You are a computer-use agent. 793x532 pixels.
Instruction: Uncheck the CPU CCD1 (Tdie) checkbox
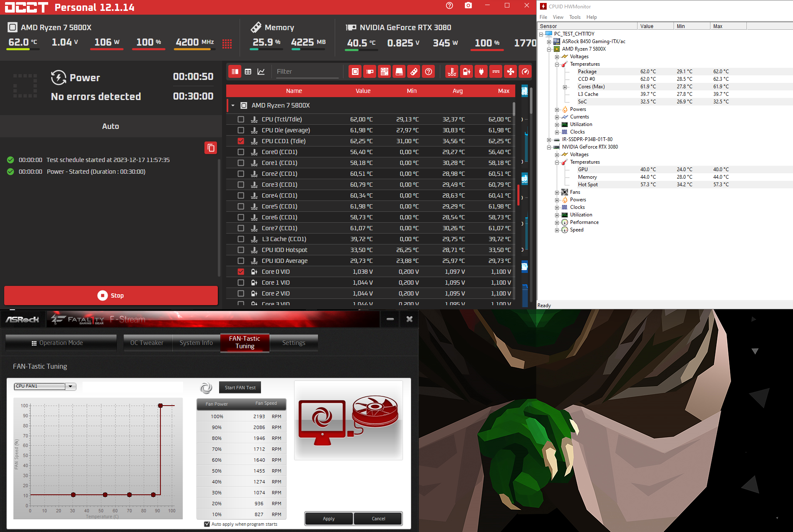[241, 141]
